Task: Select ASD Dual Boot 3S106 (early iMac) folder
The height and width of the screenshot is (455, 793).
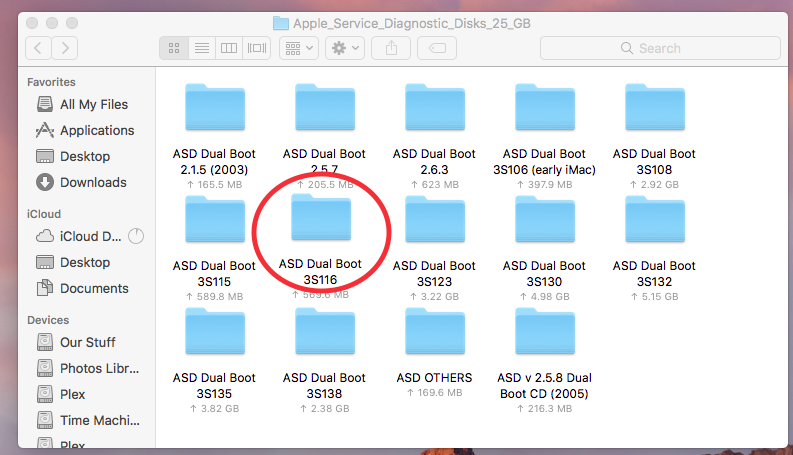Action: [545, 108]
